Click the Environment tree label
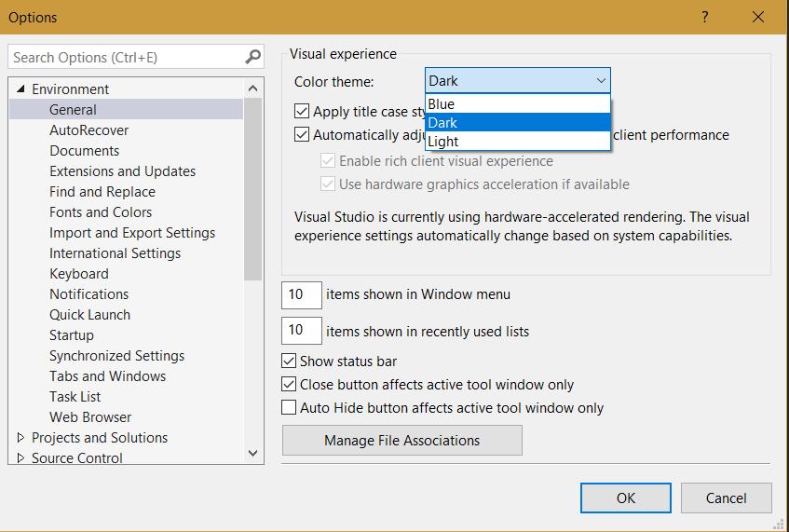This screenshot has height=532, width=789. (x=71, y=89)
